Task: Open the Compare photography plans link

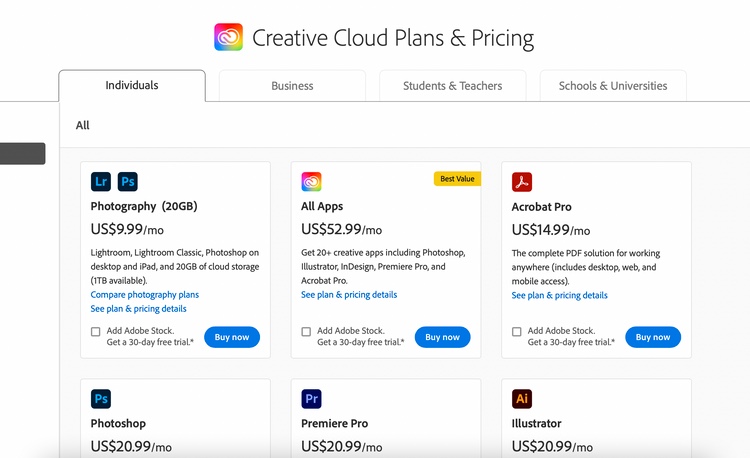Action: pyautogui.click(x=144, y=295)
